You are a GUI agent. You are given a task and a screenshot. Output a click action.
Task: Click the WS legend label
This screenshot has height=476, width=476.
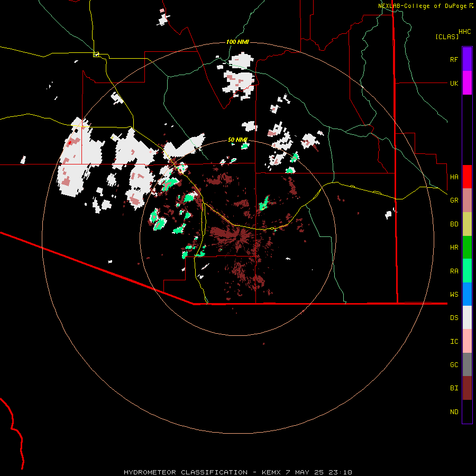pyautogui.click(x=454, y=295)
